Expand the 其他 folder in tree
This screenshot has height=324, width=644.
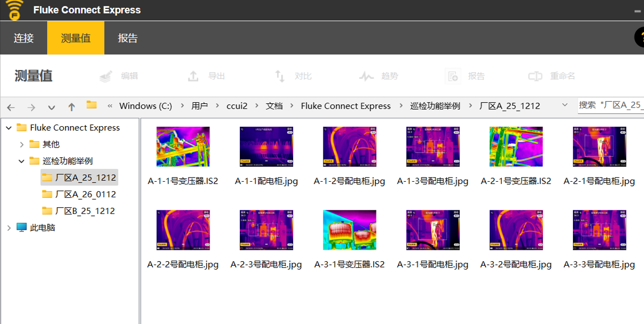(21, 144)
